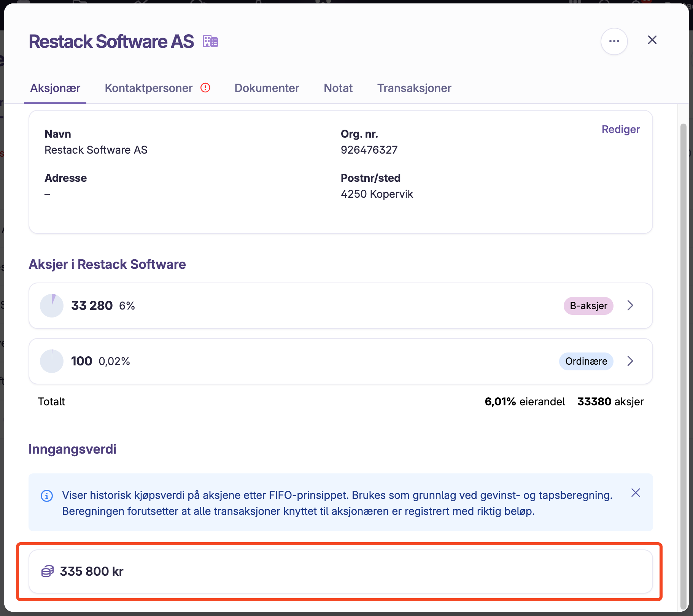Open the Kontaktpersoner tab
Viewport: 693px width, 616px height.
149,88
